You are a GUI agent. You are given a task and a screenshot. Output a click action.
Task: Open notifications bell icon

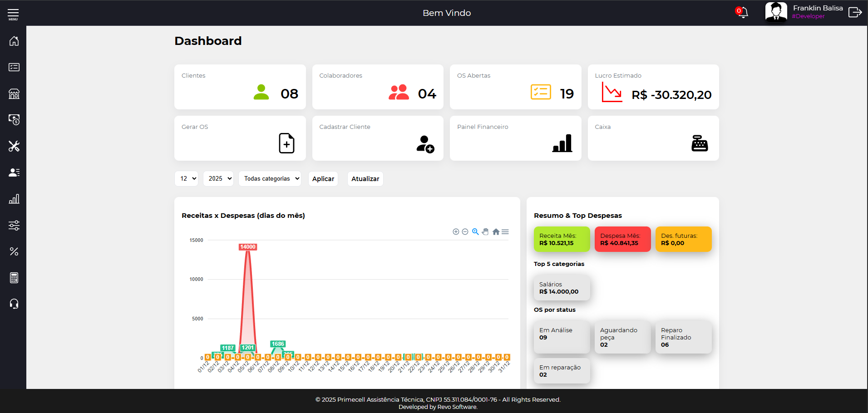pos(743,13)
